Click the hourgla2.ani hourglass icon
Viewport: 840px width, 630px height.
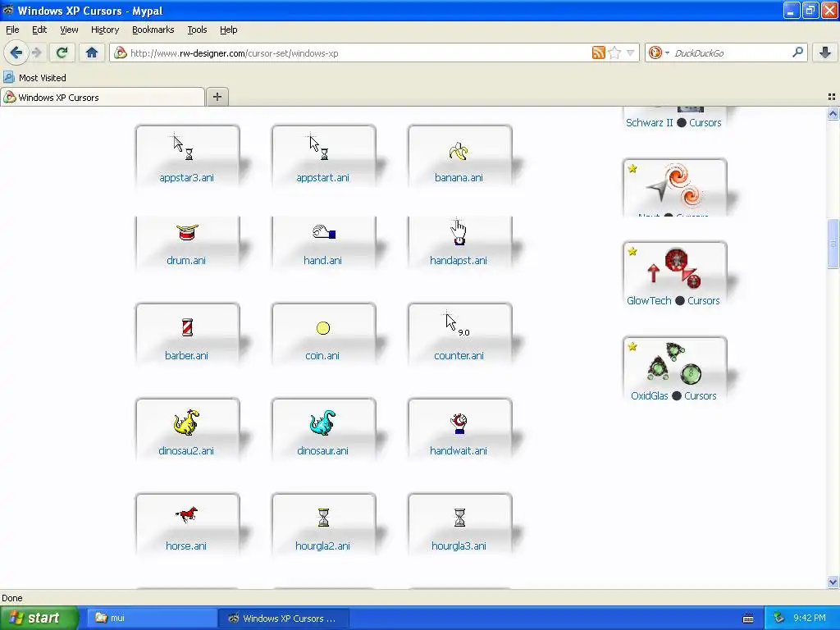[323, 517]
